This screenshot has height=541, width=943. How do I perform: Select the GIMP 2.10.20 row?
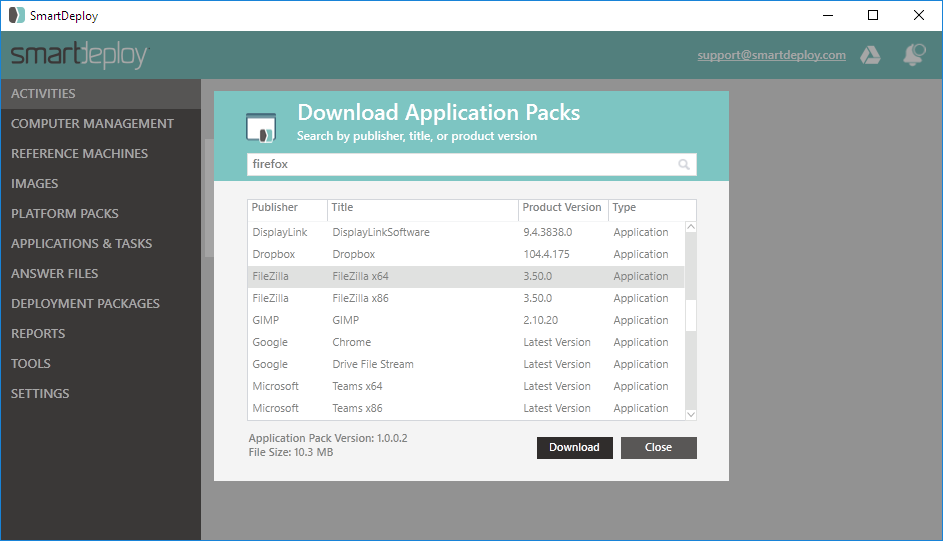[466, 320]
